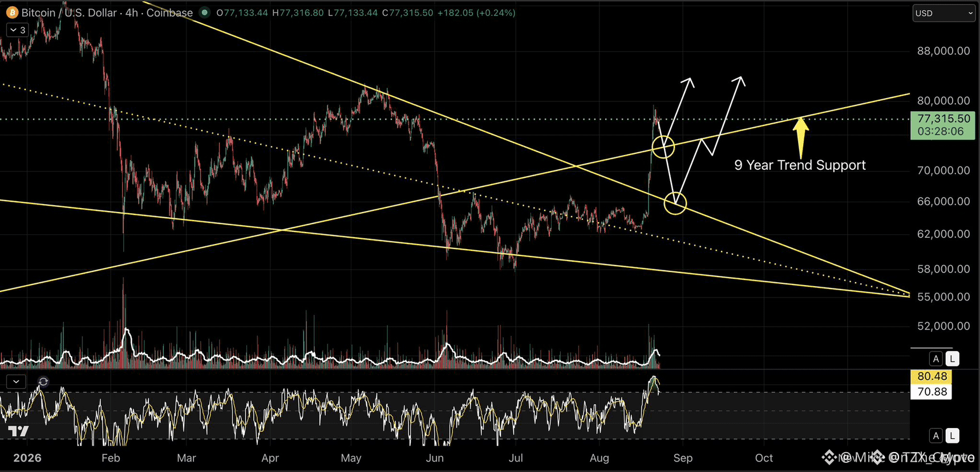Open the Bitcoin / U.S. Dollar symbol title

tap(107, 13)
